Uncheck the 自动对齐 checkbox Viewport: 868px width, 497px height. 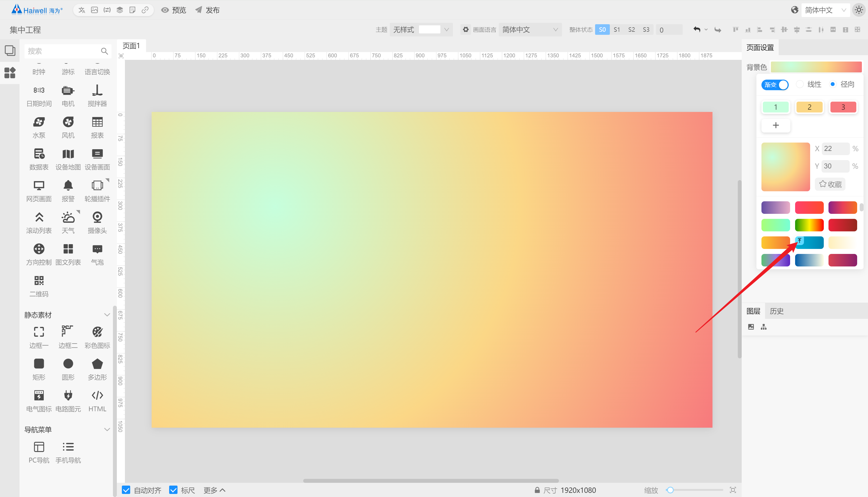[x=126, y=490]
